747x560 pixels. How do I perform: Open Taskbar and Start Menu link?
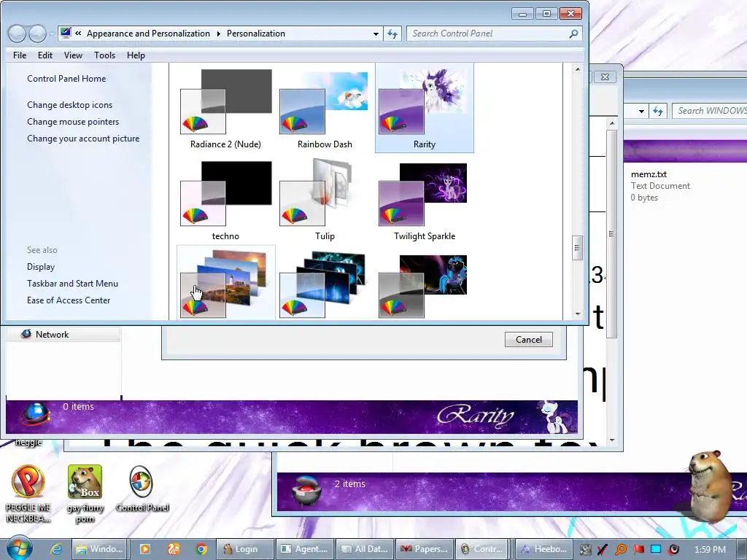point(72,284)
